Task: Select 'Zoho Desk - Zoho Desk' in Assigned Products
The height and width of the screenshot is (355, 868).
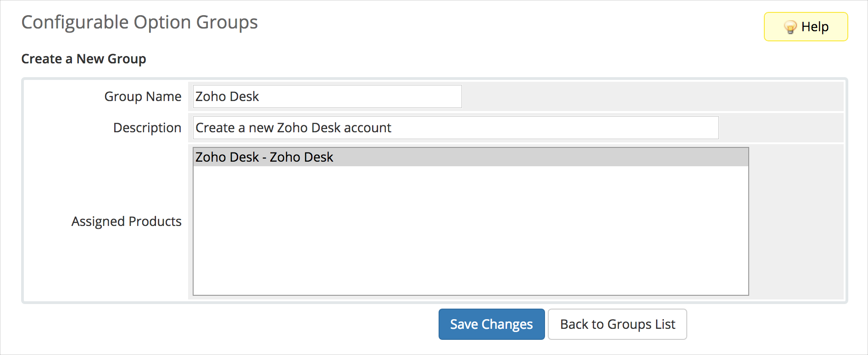Action: [471, 157]
